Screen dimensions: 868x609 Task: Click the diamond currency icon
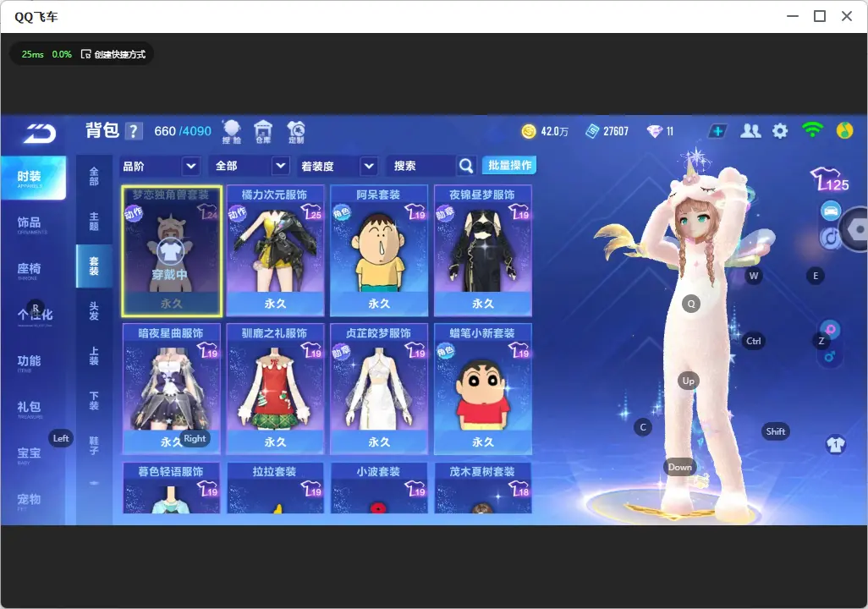point(654,131)
